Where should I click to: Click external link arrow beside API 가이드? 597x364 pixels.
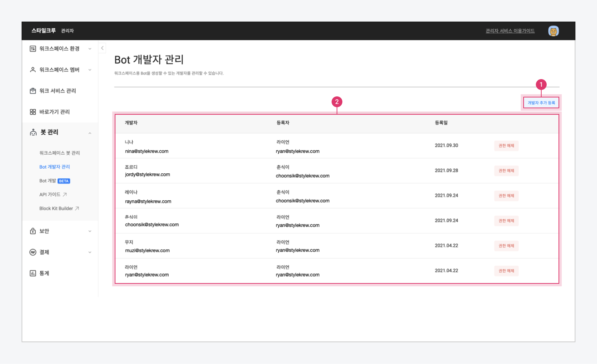(x=65, y=195)
